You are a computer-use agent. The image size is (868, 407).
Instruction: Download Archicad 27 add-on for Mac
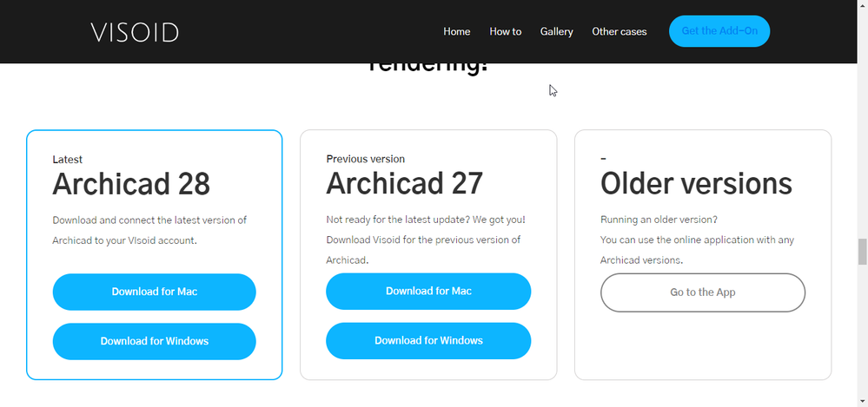[x=428, y=291]
